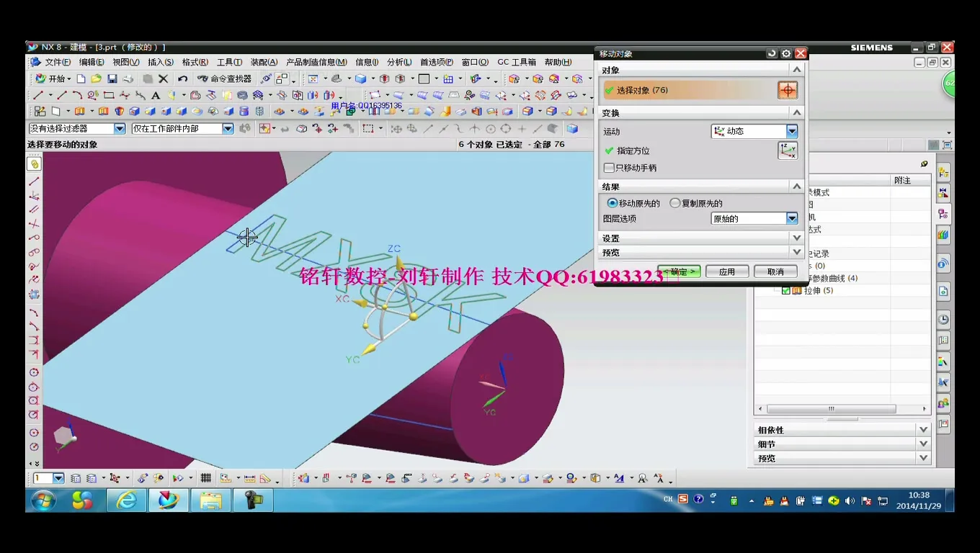
Task: Expand the Settings section in dialog
Action: click(x=796, y=238)
